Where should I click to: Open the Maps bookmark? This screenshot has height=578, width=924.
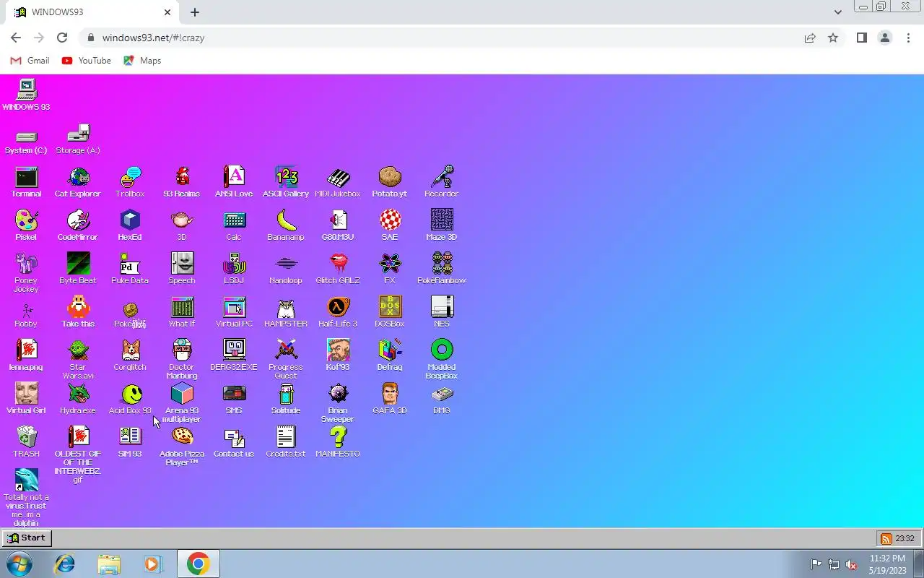(x=142, y=61)
